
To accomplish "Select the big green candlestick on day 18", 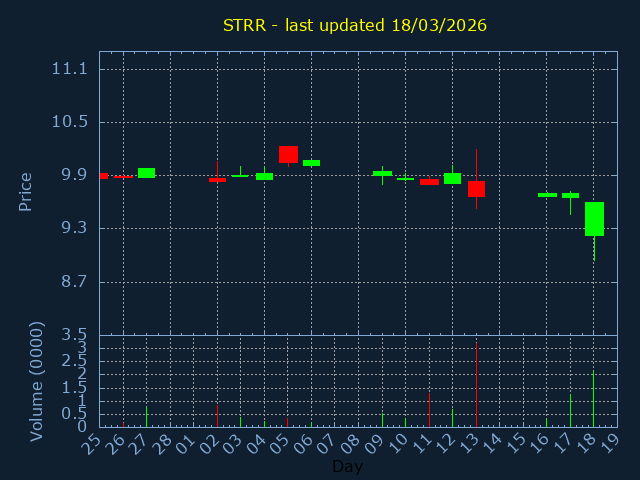I will 594,219.
